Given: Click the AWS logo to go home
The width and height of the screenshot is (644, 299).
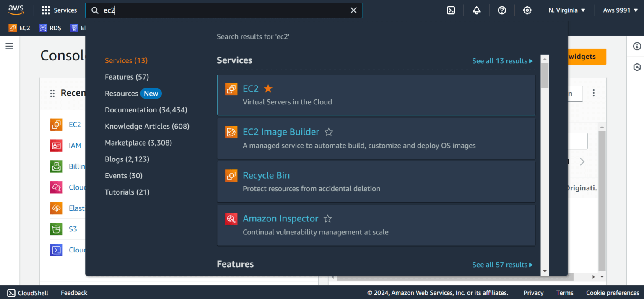Looking at the screenshot, I should (x=16, y=9).
